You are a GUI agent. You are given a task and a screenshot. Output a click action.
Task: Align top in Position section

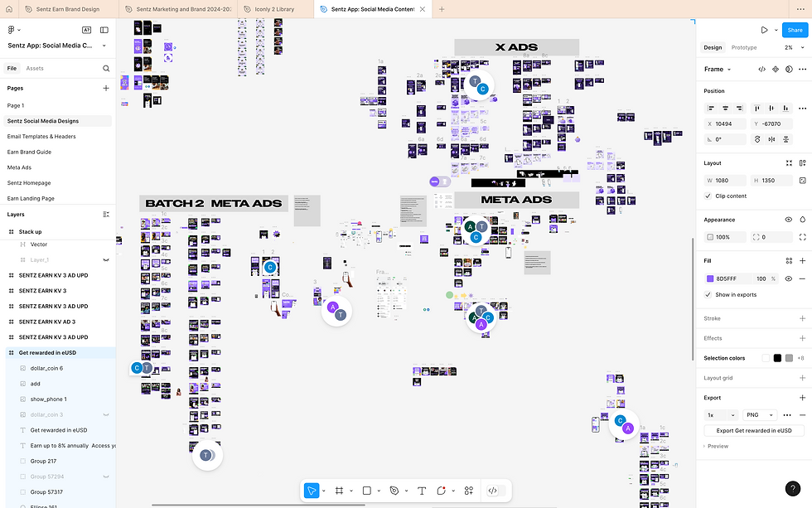point(757,109)
